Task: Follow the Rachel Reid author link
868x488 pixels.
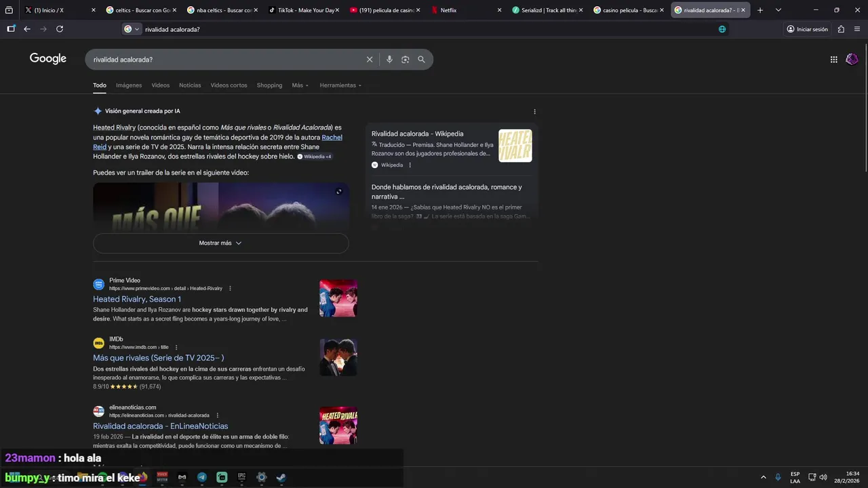Action: tap(332, 138)
